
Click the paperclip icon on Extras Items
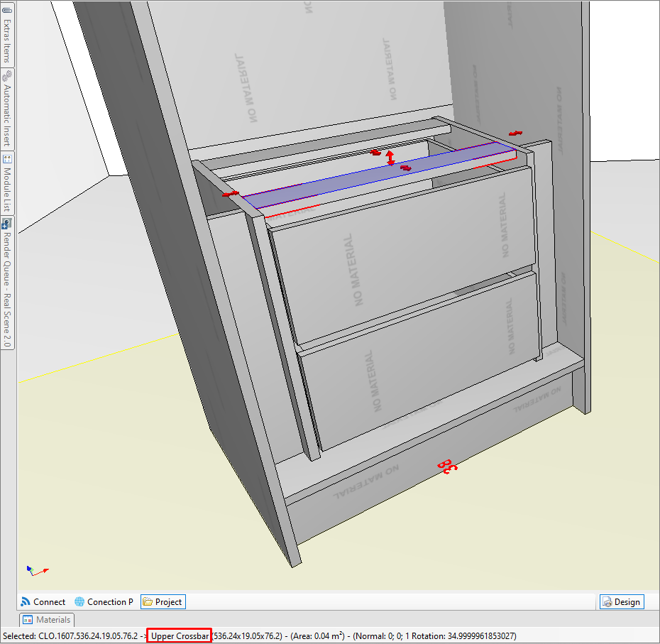tap(7, 12)
